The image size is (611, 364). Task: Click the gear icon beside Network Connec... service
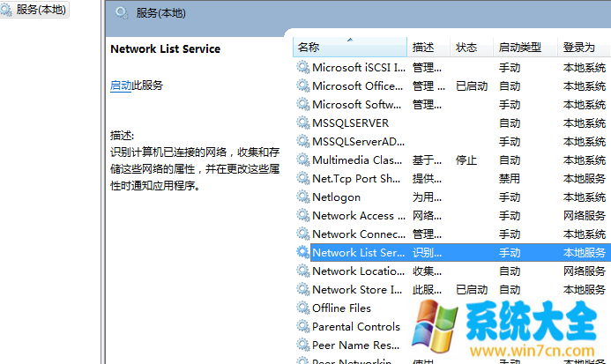[302, 234]
